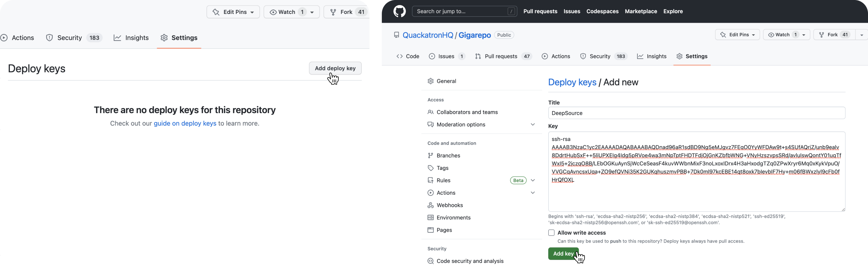868x267 pixels.
Task: Click the pull requests count badge 47
Action: [x=527, y=56]
